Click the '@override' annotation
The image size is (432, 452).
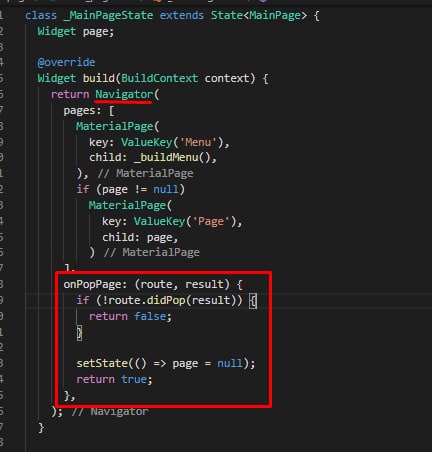[66, 62]
